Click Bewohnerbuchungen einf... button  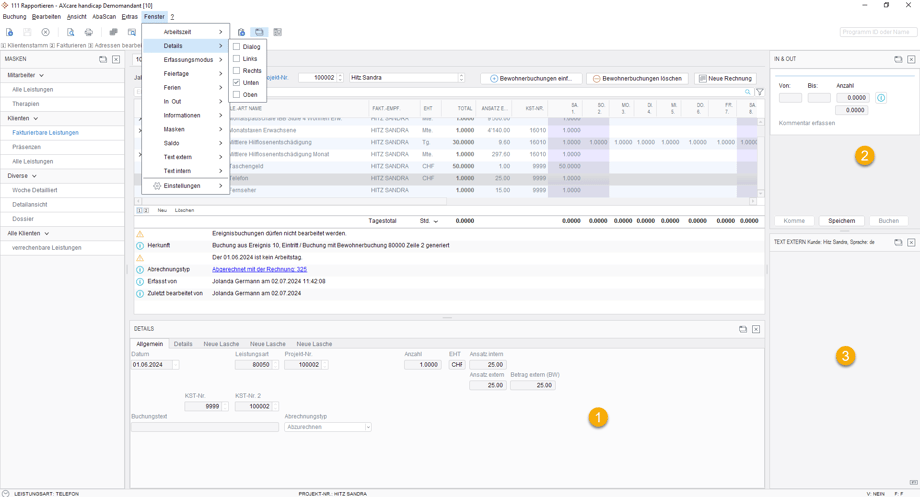pyautogui.click(x=531, y=79)
